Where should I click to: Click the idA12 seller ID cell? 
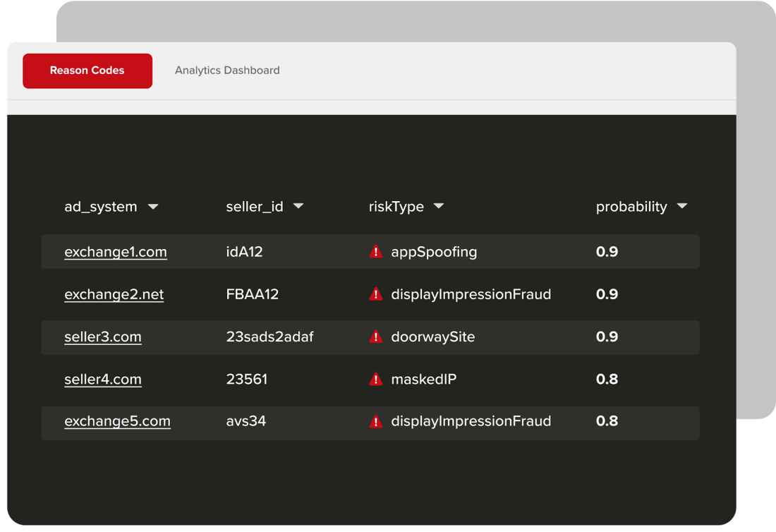tap(244, 252)
